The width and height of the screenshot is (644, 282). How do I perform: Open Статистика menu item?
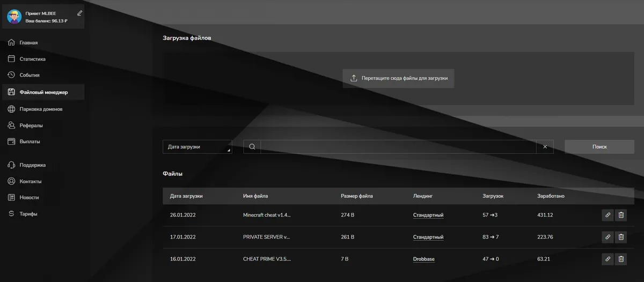[33, 59]
